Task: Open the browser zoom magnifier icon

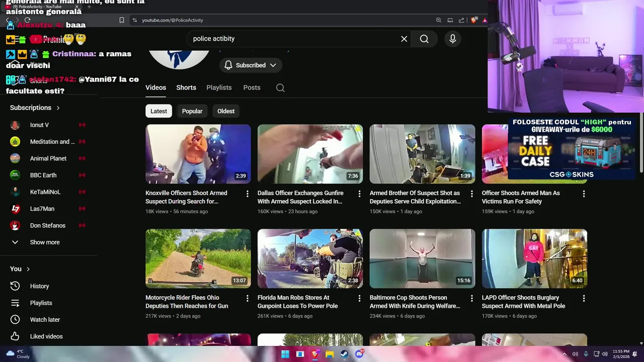Action: [x=439, y=20]
